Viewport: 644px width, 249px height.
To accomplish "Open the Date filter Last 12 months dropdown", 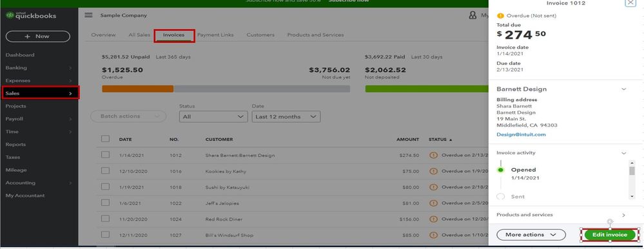I will (286, 117).
